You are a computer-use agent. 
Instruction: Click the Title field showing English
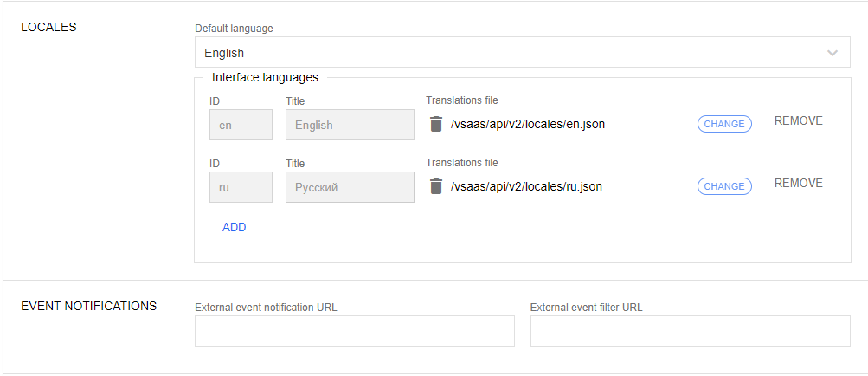pyautogui.click(x=350, y=125)
